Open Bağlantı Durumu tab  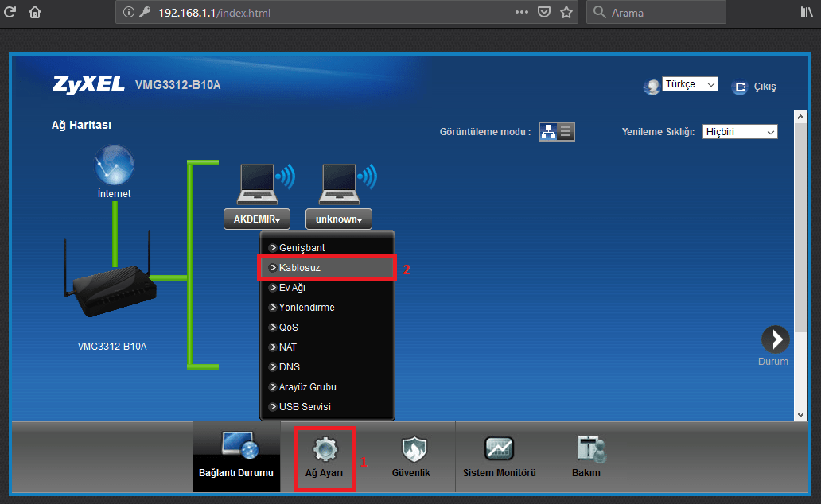[236, 457]
